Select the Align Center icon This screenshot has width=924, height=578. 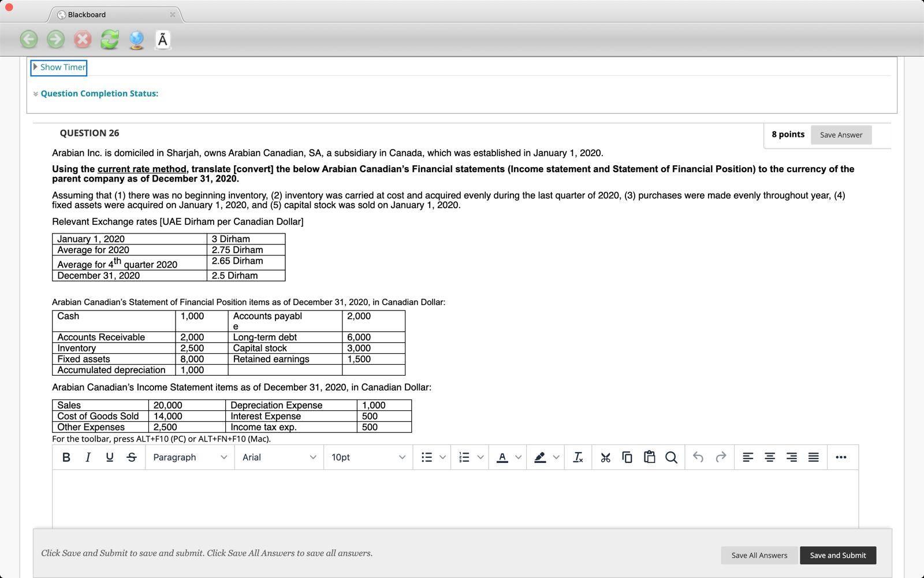click(x=770, y=457)
